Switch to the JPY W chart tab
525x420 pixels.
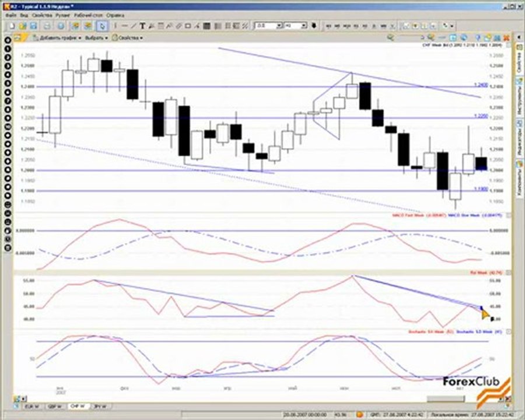101,407
